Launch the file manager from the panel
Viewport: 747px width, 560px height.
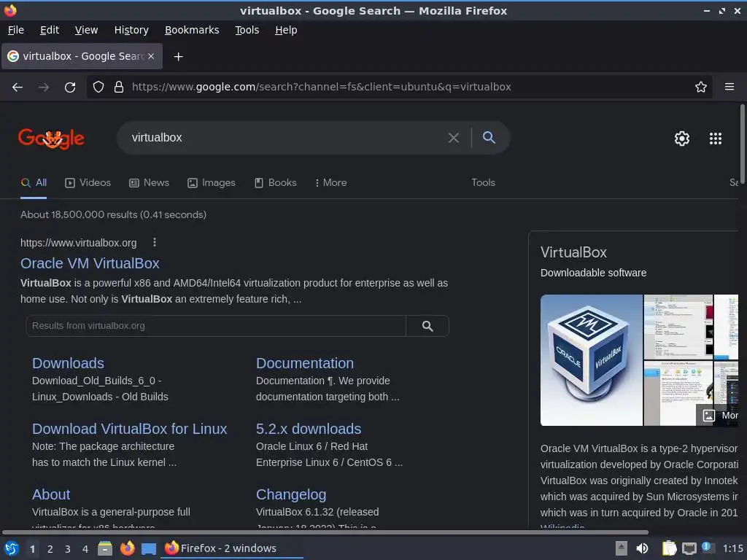pos(105,548)
